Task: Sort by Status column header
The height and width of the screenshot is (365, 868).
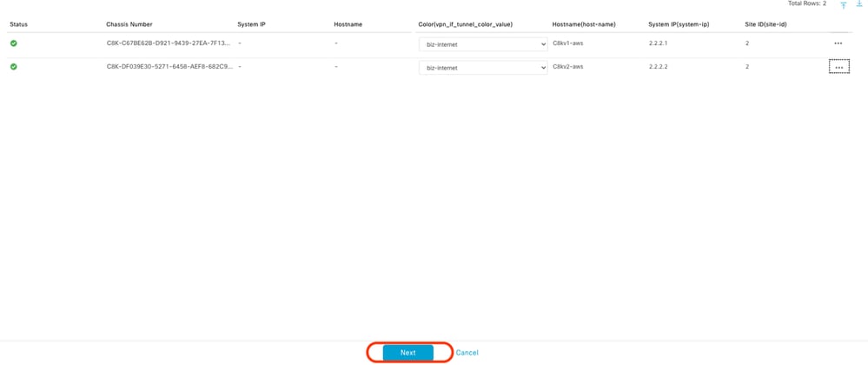Action: pyautogui.click(x=19, y=24)
